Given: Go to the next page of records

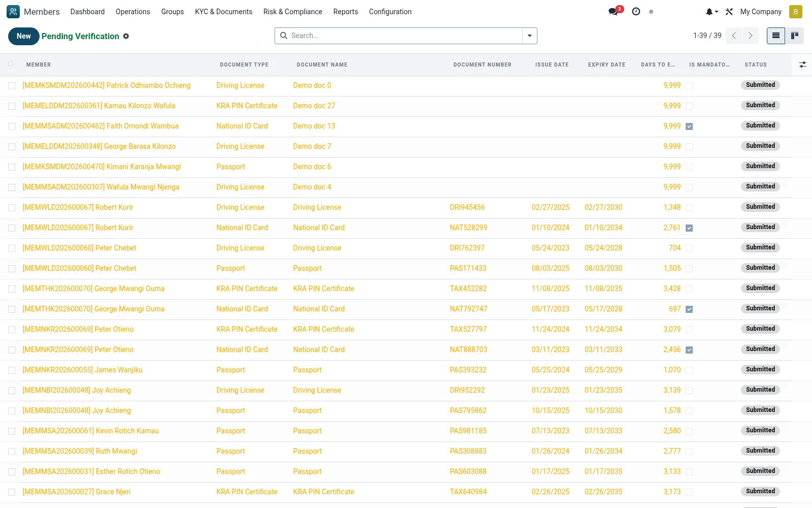Looking at the screenshot, I should pos(751,36).
